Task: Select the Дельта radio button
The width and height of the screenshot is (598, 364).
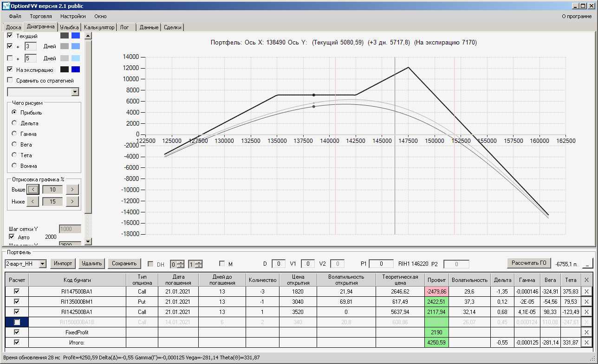Action: (x=14, y=123)
